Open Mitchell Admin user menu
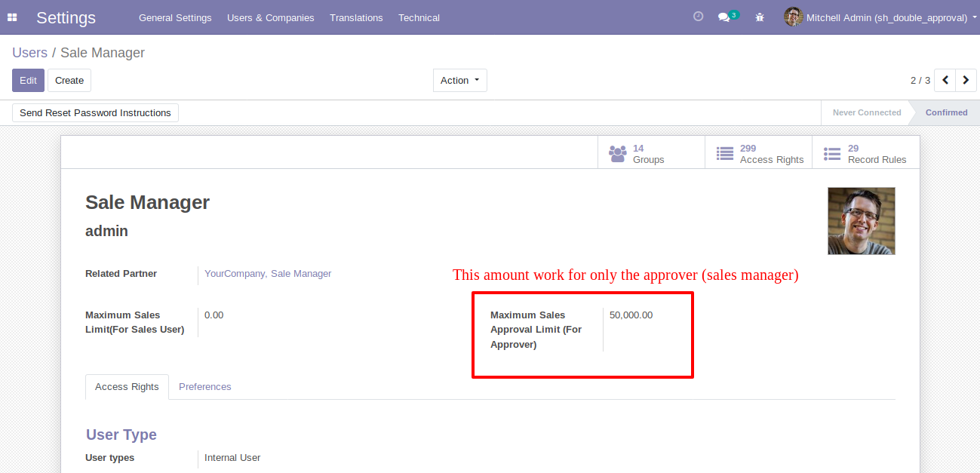Screen dimensions: 980x473 [877, 17]
